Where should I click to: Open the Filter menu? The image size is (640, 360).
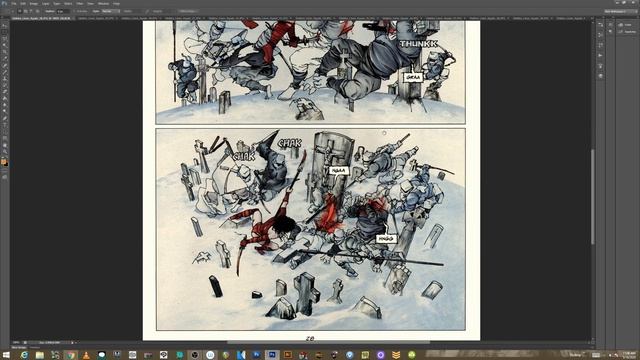click(80, 4)
